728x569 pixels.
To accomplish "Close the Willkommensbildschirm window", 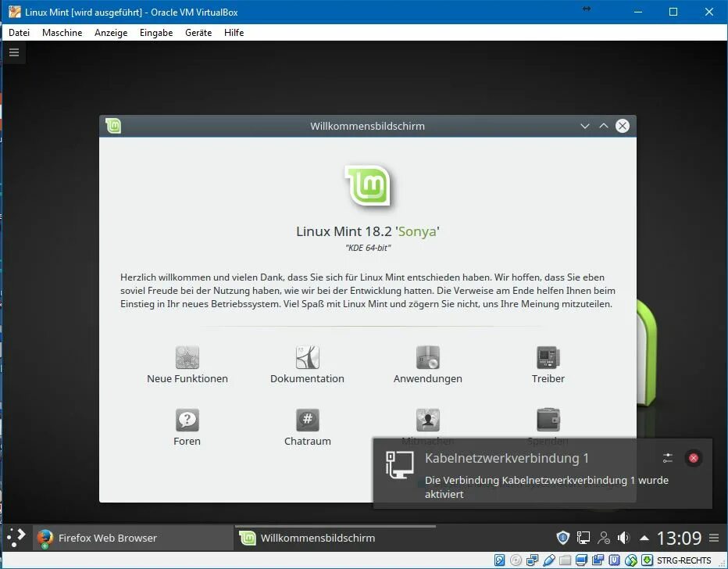I will tap(623, 126).
